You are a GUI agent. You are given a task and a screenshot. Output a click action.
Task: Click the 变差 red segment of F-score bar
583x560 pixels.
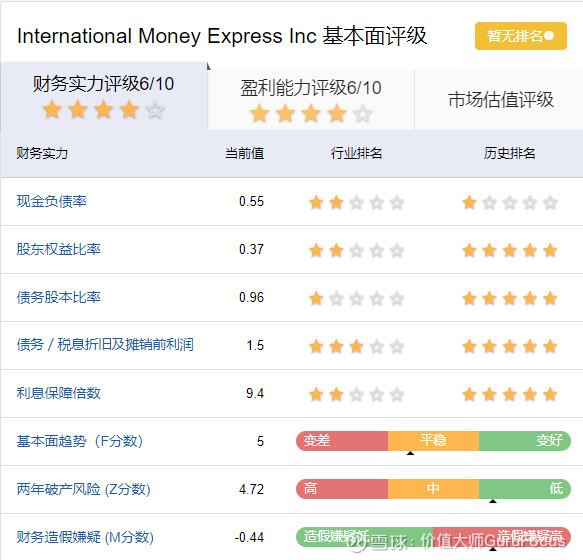342,441
